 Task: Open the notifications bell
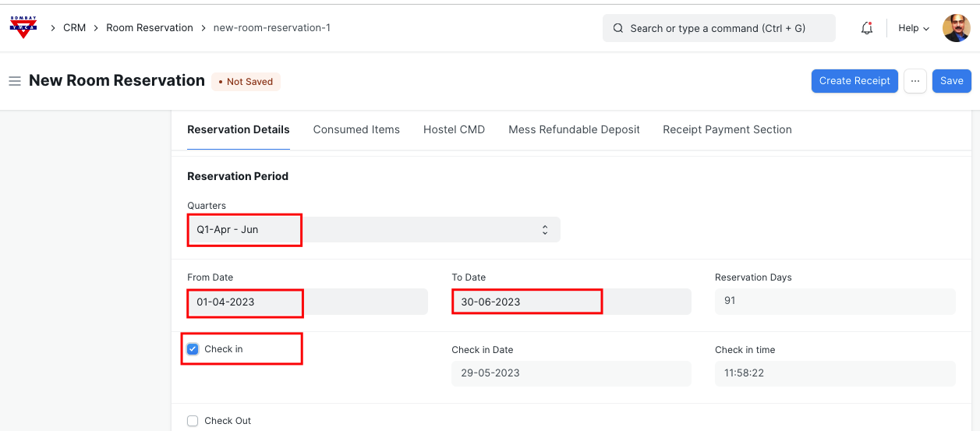866,28
